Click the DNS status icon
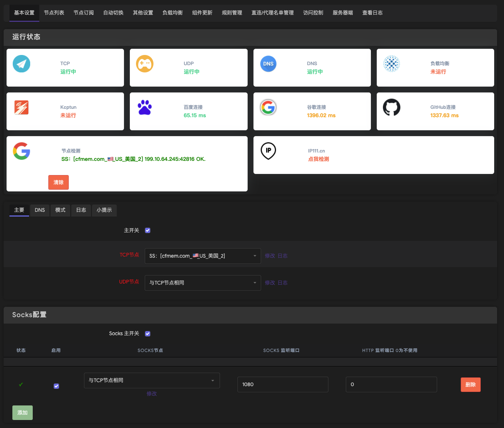 (x=268, y=64)
